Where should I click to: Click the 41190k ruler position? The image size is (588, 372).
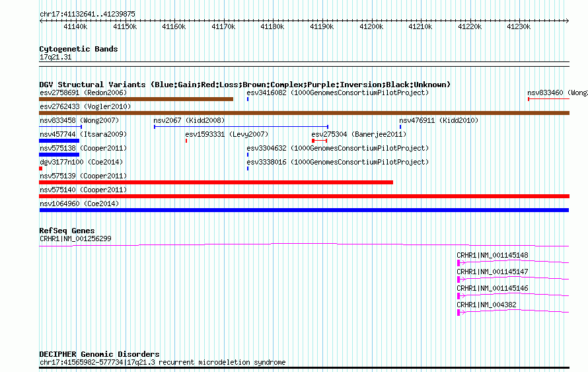coord(322,26)
